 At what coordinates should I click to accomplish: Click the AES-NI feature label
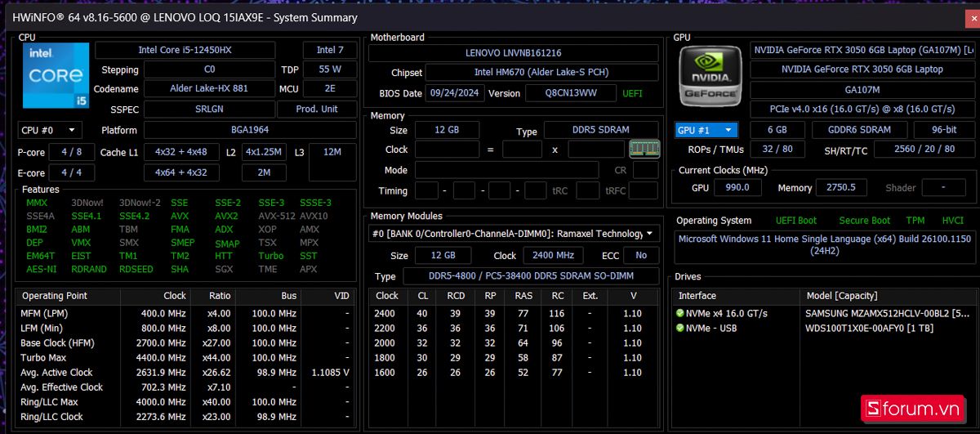point(41,269)
